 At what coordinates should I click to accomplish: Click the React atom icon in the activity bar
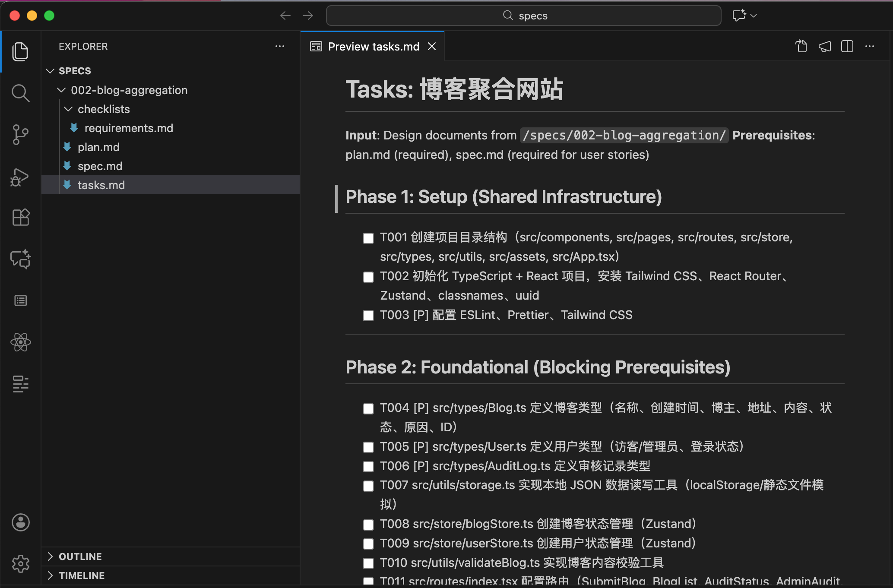coord(20,342)
